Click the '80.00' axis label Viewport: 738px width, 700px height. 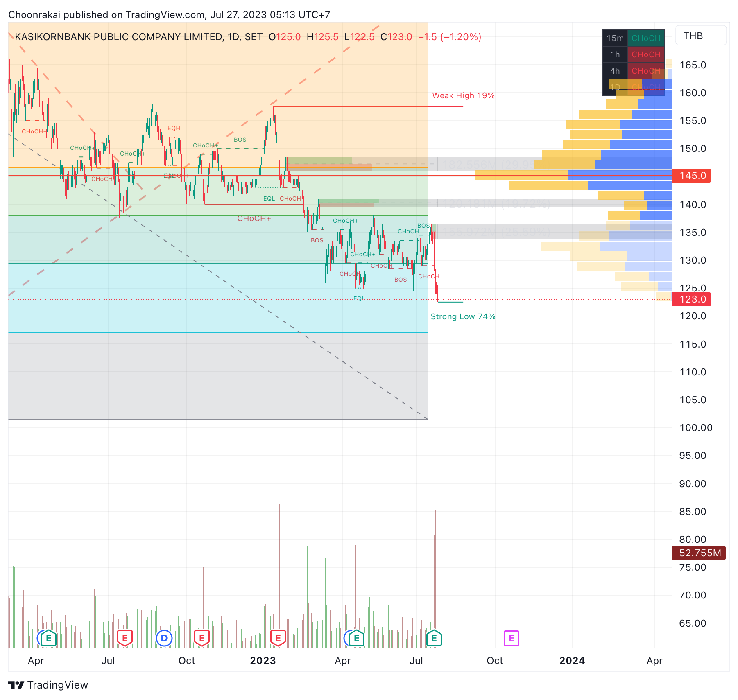(693, 540)
